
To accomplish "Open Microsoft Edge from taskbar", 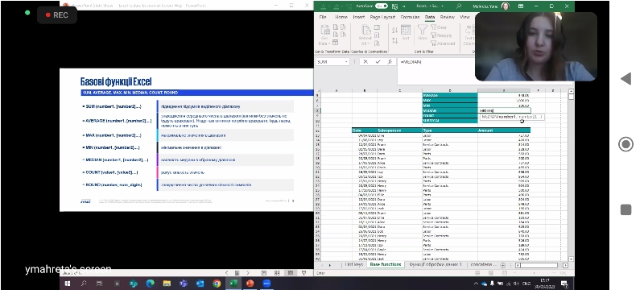I will point(150,284).
